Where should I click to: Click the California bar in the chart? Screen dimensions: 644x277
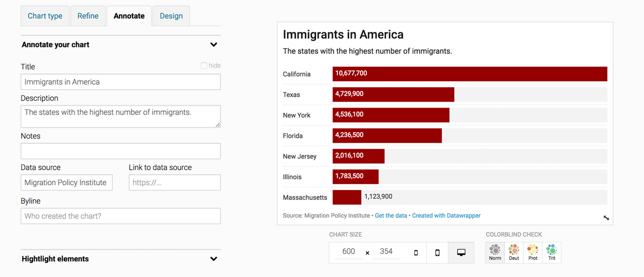pyautogui.click(x=470, y=74)
